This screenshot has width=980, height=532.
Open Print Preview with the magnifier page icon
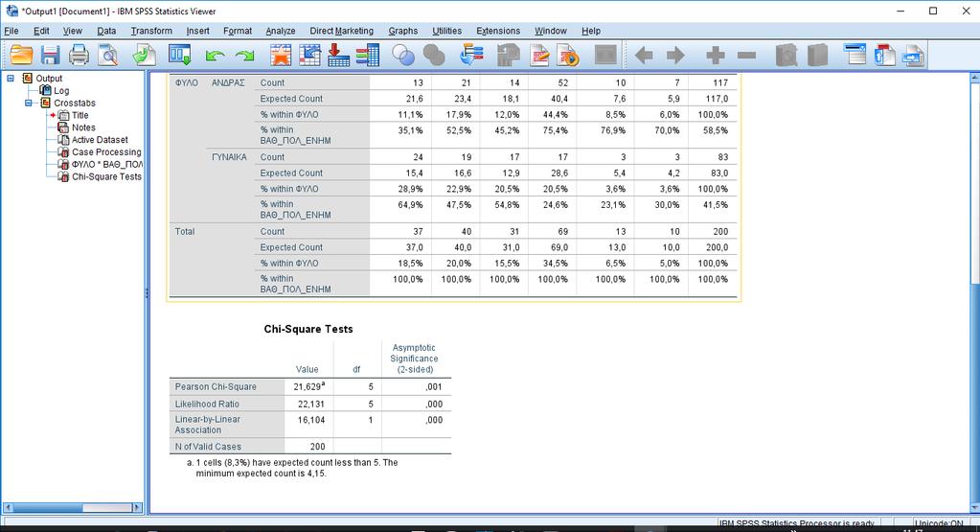pyautogui.click(x=108, y=56)
